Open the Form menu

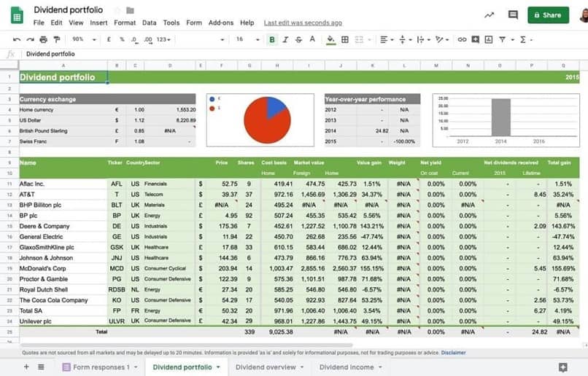194,23
